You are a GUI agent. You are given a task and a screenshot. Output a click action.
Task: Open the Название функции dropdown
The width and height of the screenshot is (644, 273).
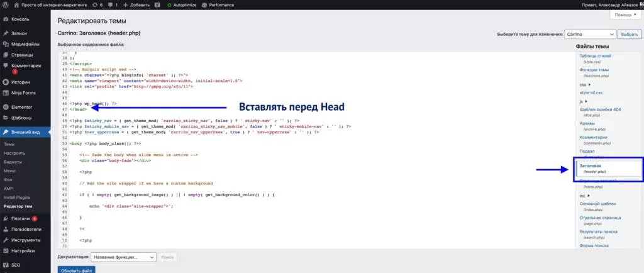[x=124, y=257]
